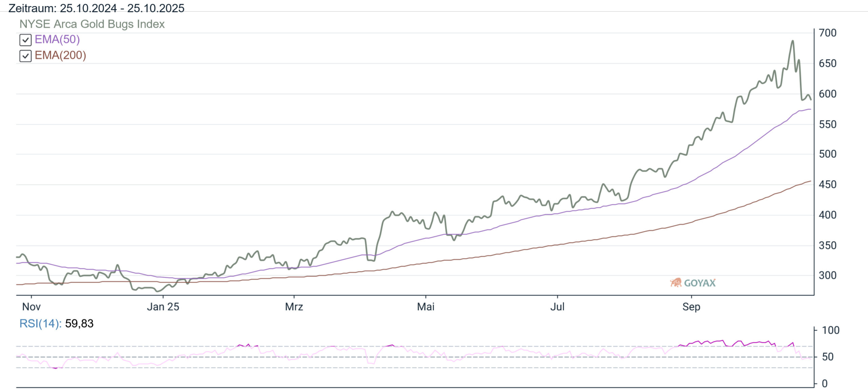Click the 300 price axis label
The height and width of the screenshot is (391, 868).
tap(827, 275)
